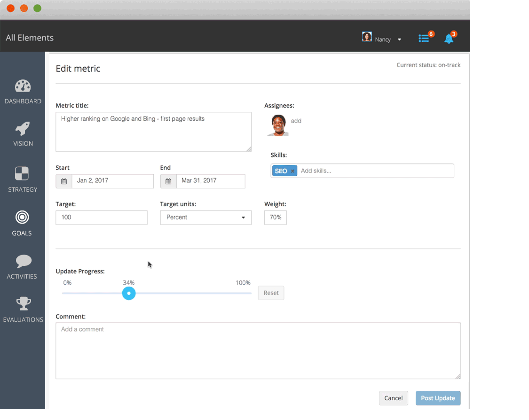Select the ACTIVITIES sidebar label
The image size is (529, 420).
tap(22, 276)
